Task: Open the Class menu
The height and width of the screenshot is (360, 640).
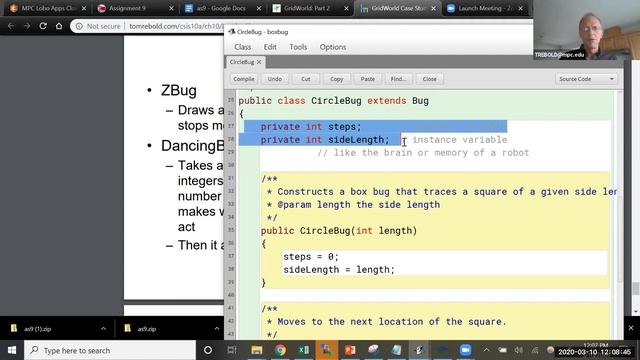Action: click(x=242, y=47)
